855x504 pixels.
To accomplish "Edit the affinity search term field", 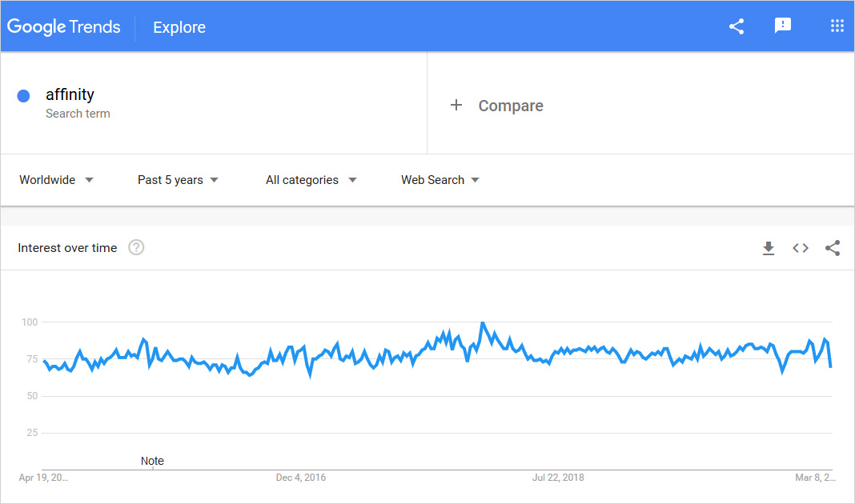I will tap(70, 95).
